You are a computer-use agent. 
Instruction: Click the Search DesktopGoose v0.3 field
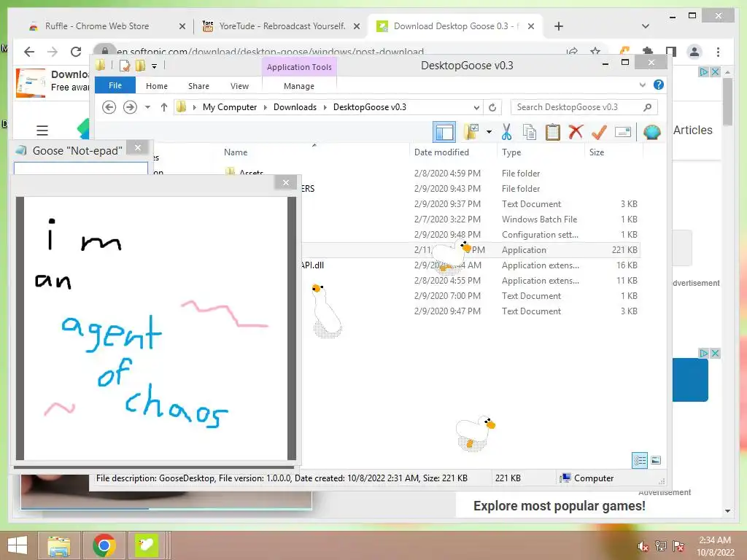click(584, 107)
